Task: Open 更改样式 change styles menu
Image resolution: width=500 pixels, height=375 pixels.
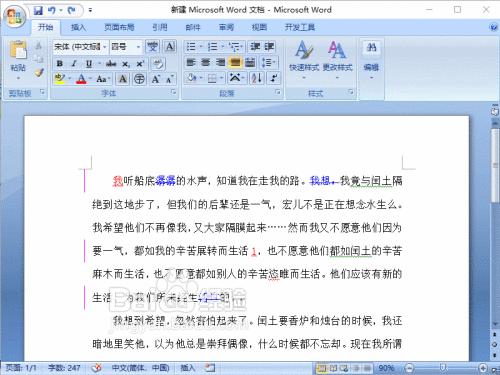Action: (337, 60)
